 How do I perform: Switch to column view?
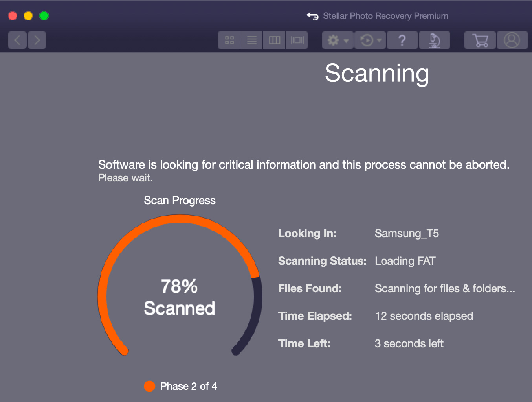tap(274, 40)
